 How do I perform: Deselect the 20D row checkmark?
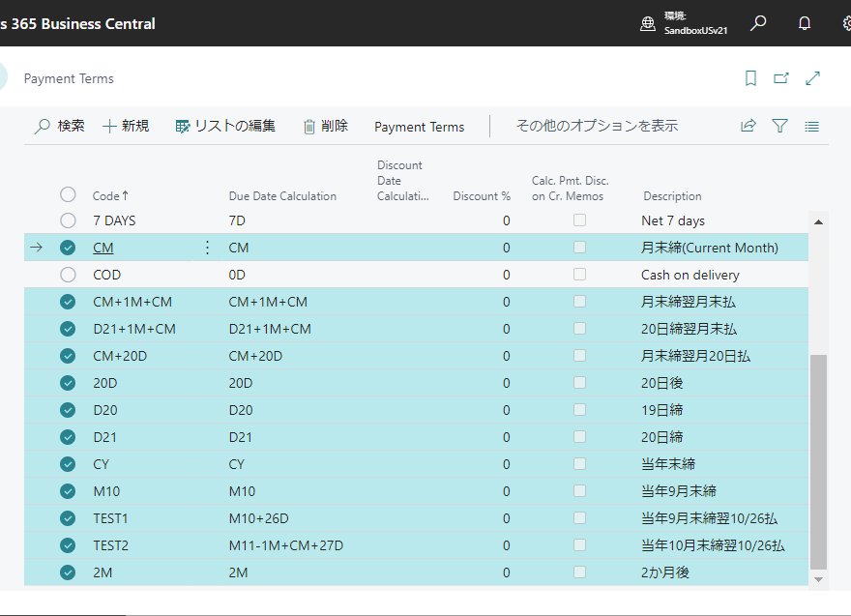click(x=68, y=383)
